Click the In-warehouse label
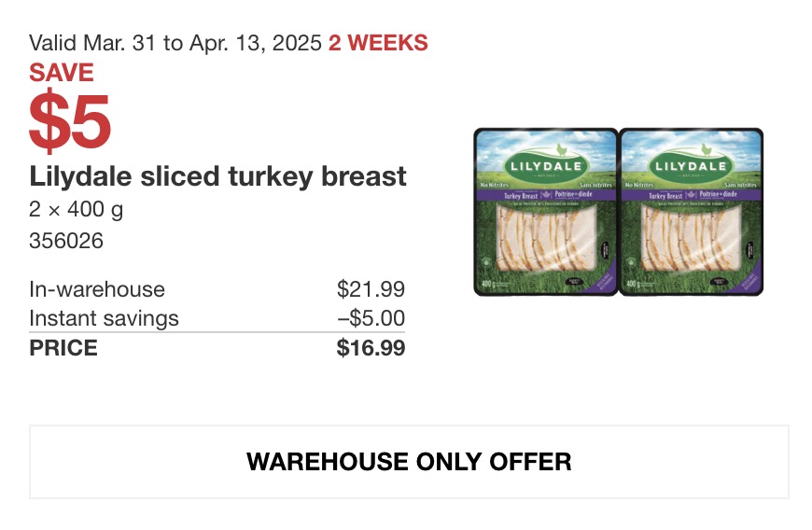The height and width of the screenshot is (530, 812). tap(97, 289)
